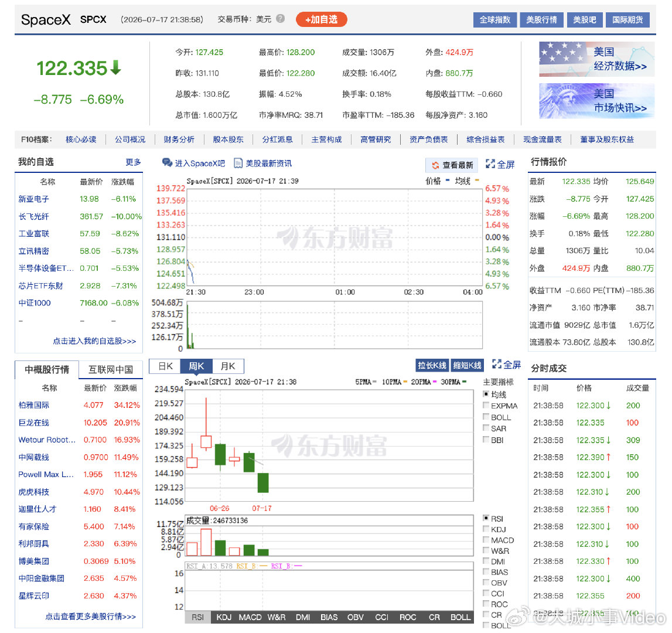Switch to the 日K chart tab
The height and width of the screenshot is (633, 672).
[165, 366]
